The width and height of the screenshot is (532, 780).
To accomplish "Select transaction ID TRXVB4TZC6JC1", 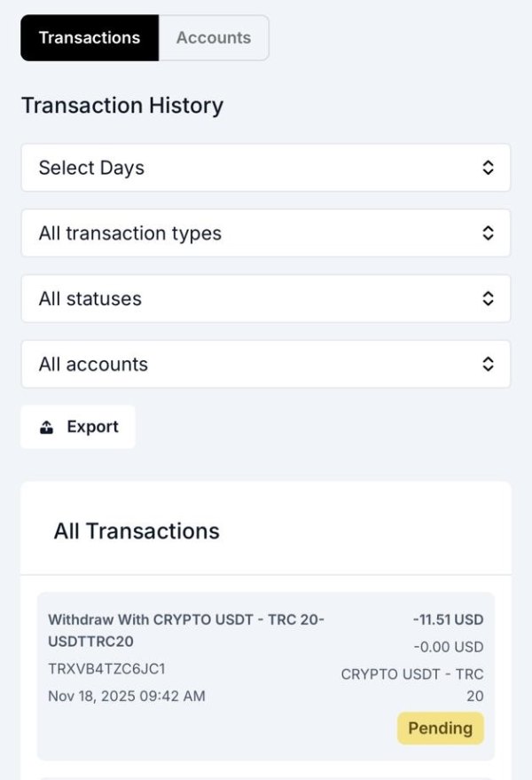I will (106, 668).
